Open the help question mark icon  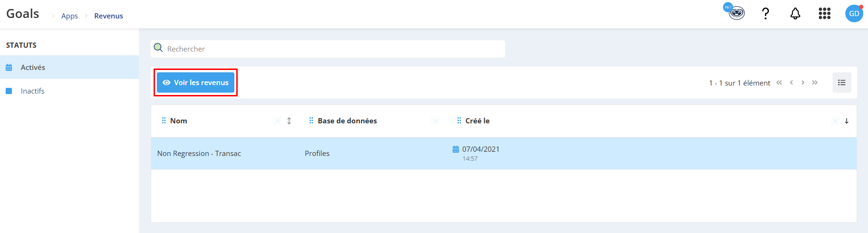[x=765, y=13]
